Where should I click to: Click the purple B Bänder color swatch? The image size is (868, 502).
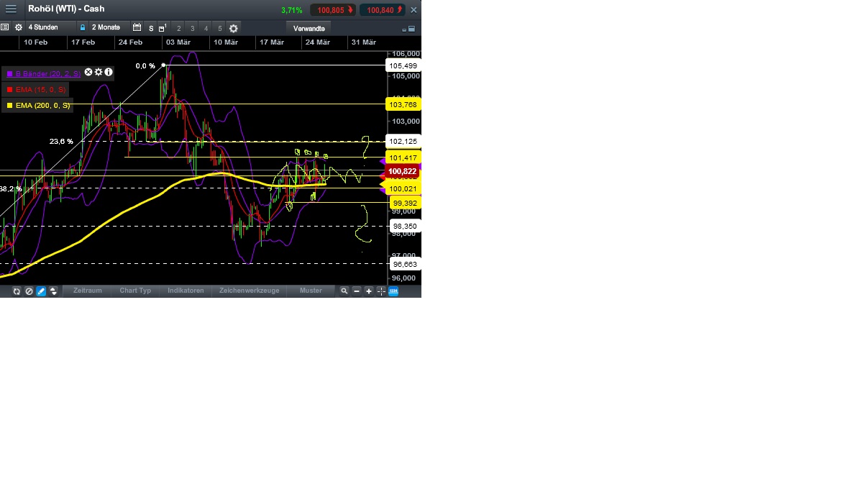(x=10, y=73)
